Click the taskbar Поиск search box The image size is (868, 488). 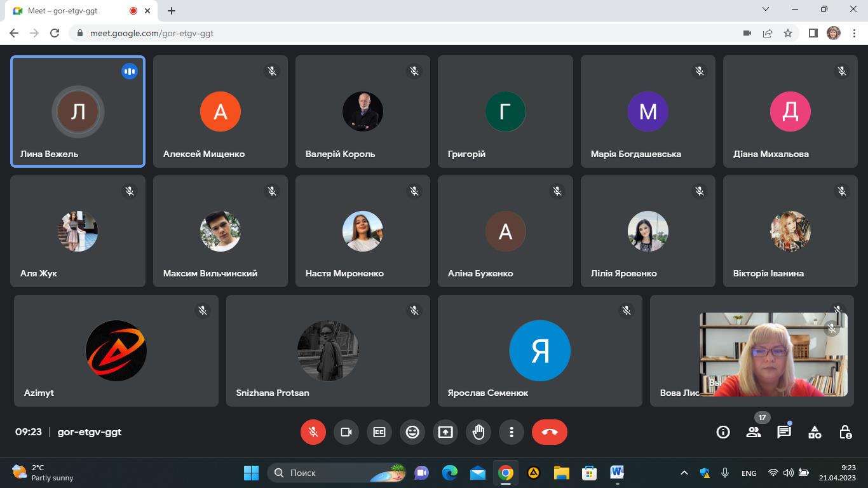pos(337,473)
